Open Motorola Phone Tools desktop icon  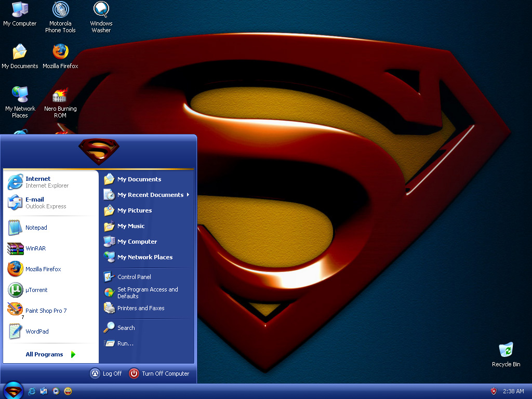coord(60,10)
